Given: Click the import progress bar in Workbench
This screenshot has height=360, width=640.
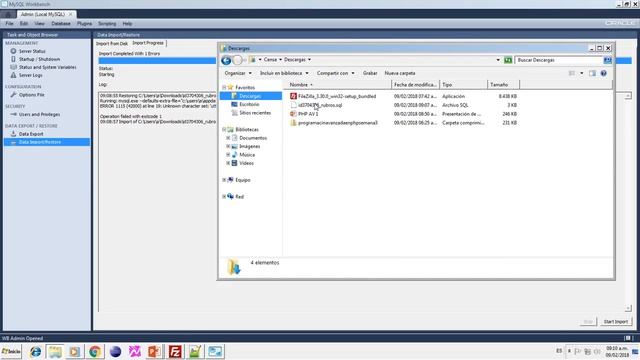Looking at the screenshot, I should [x=157, y=61].
